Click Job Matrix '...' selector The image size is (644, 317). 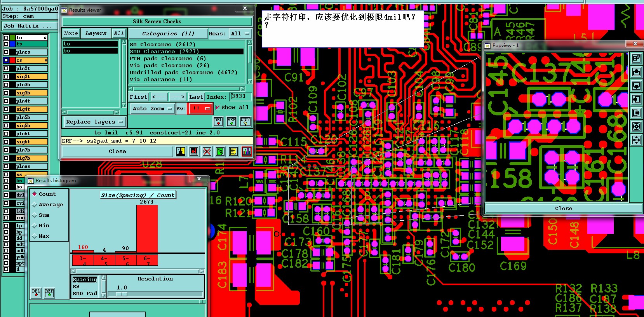[x=30, y=26]
